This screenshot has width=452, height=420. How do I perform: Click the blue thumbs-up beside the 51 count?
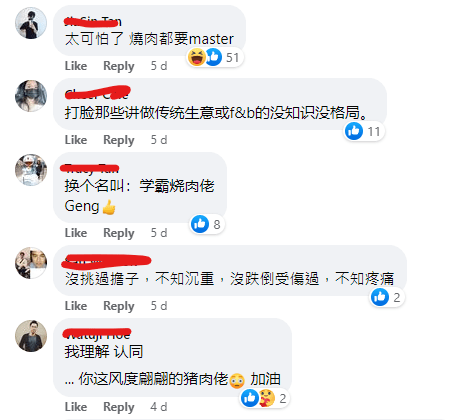point(214,57)
